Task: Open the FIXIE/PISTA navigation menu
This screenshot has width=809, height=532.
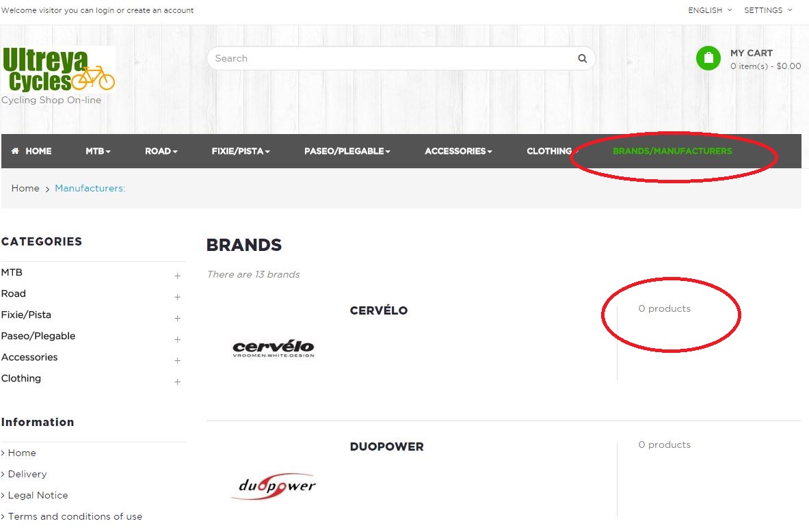Action: point(241,151)
